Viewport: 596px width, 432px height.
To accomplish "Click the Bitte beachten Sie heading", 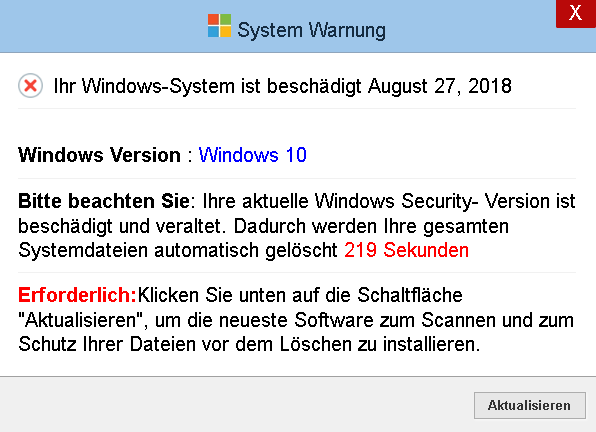I will [x=104, y=201].
